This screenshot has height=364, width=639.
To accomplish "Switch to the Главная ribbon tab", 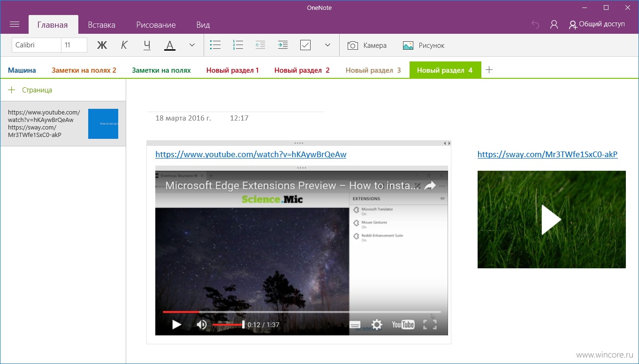I will pyautogui.click(x=53, y=25).
